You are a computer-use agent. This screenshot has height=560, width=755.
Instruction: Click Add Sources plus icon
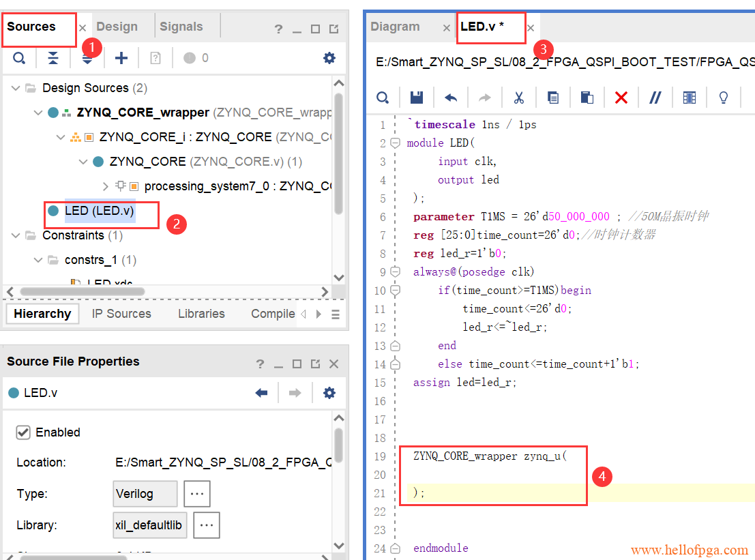coord(121,58)
